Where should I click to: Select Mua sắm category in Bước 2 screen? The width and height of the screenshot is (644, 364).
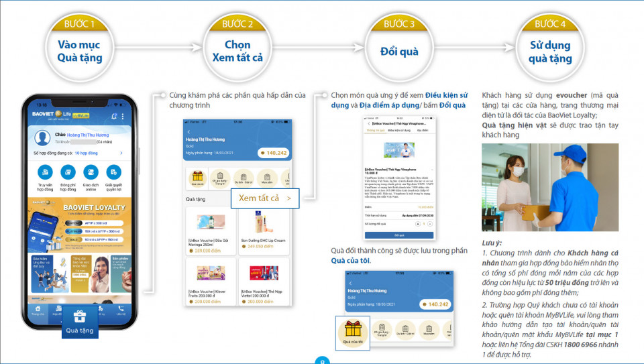coord(267,178)
